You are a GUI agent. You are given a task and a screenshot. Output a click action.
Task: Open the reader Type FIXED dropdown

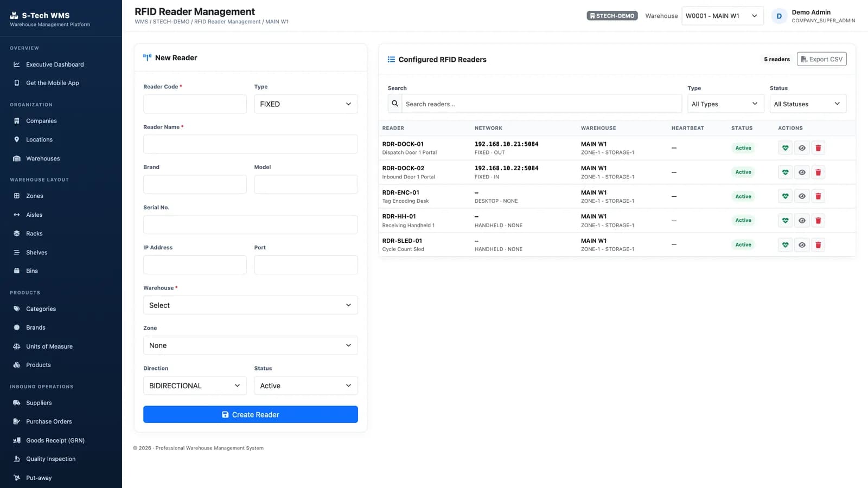click(306, 104)
